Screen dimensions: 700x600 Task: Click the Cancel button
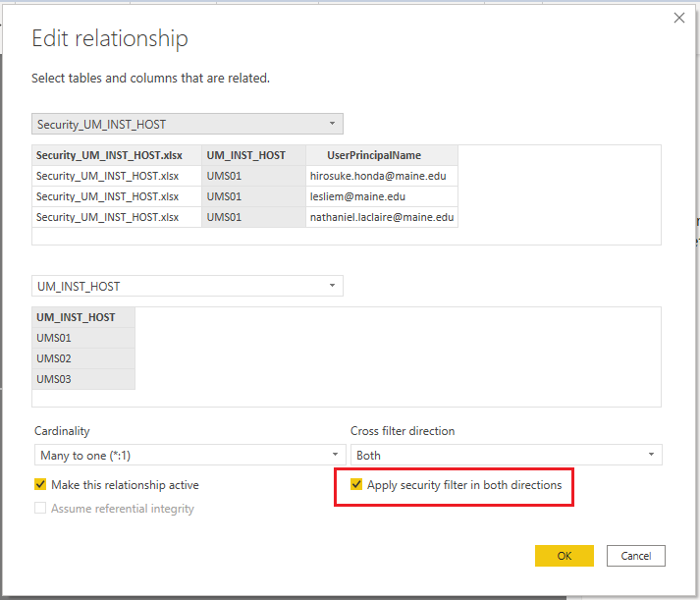(x=636, y=556)
